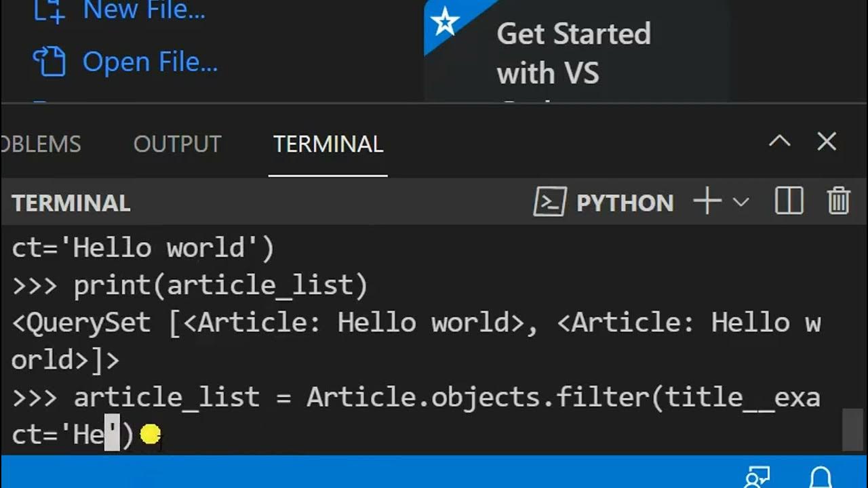Kill the terminal with the trash icon
This screenshot has height=488, width=868.
click(839, 202)
